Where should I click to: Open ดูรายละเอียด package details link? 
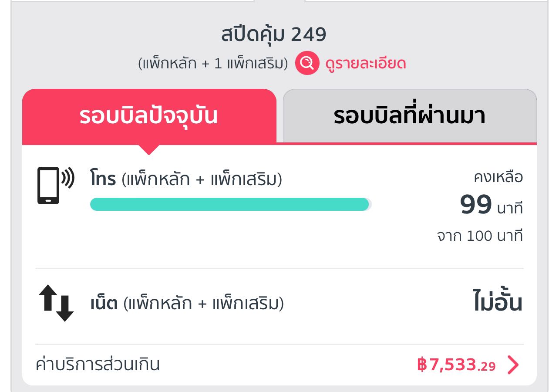(366, 64)
